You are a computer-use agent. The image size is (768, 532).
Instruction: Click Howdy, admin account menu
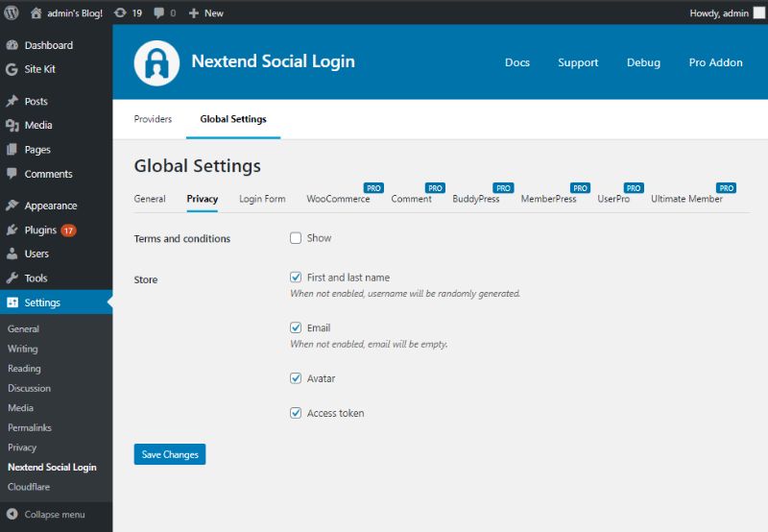(x=718, y=13)
